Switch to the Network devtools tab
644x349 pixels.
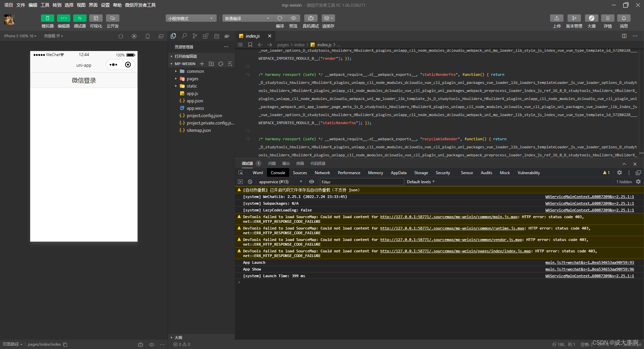[x=322, y=173]
